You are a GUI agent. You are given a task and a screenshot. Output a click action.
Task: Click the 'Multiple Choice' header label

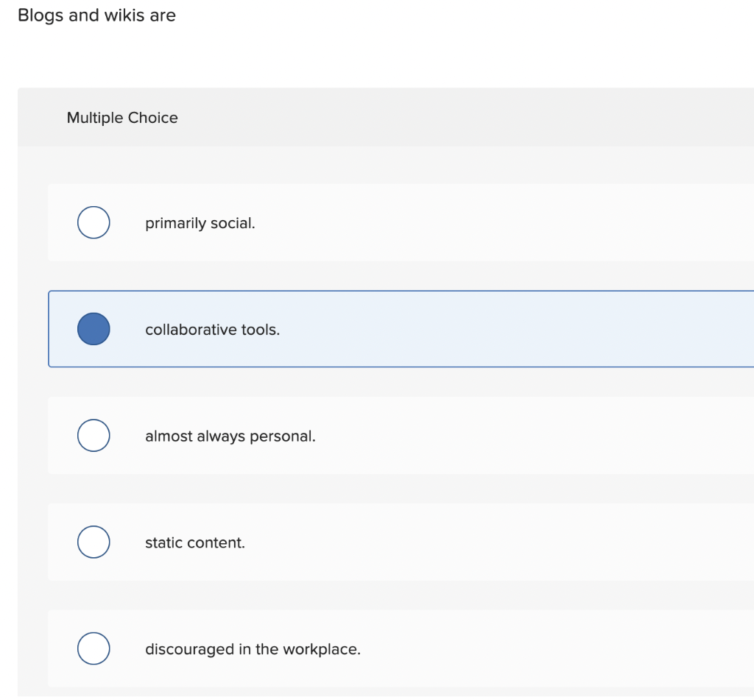tap(122, 118)
